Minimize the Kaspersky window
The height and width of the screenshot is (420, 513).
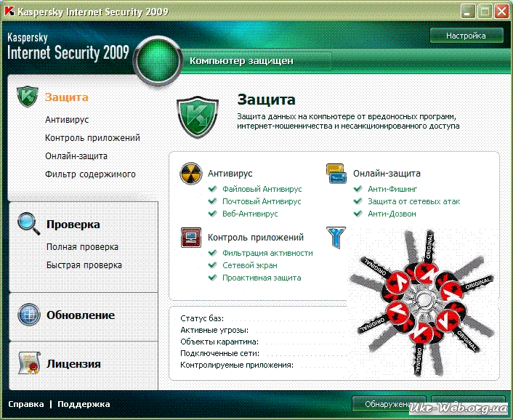click(x=468, y=12)
